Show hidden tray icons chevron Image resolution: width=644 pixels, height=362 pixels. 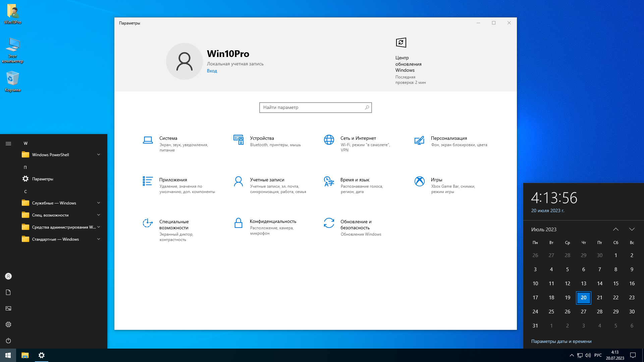(x=572, y=355)
